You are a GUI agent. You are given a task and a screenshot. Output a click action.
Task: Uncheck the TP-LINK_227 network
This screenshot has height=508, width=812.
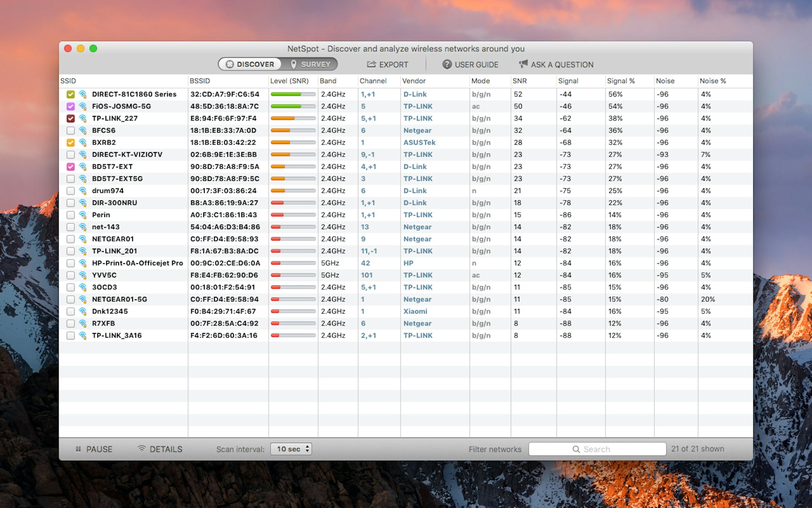pos(70,118)
